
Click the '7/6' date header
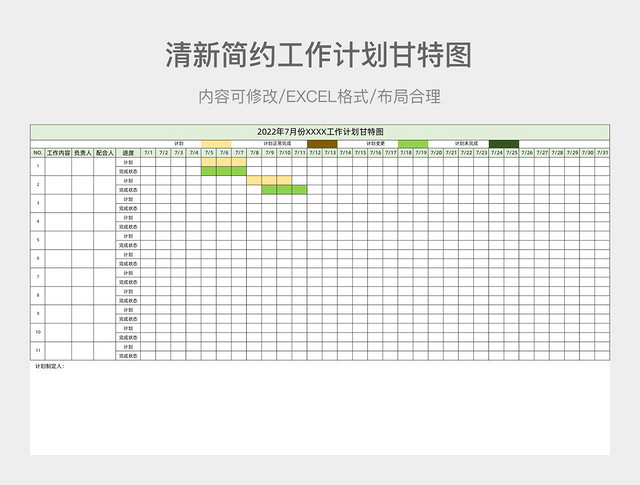(224, 153)
